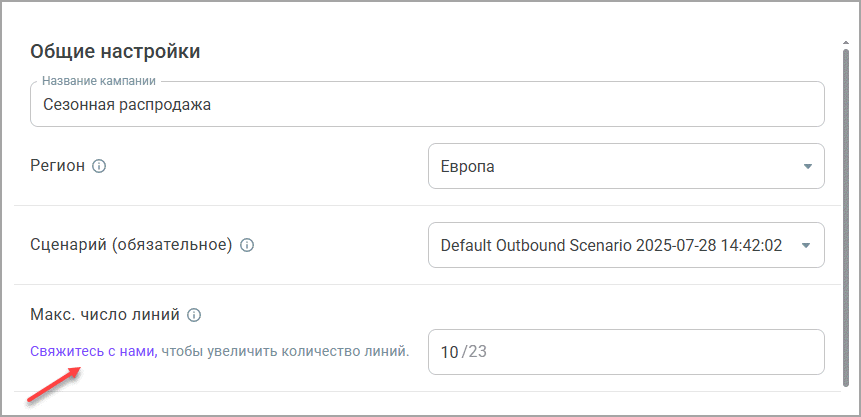This screenshot has height=417, width=861.
Task: Click the text чтобы увеличить количество линий
Action: (x=285, y=351)
